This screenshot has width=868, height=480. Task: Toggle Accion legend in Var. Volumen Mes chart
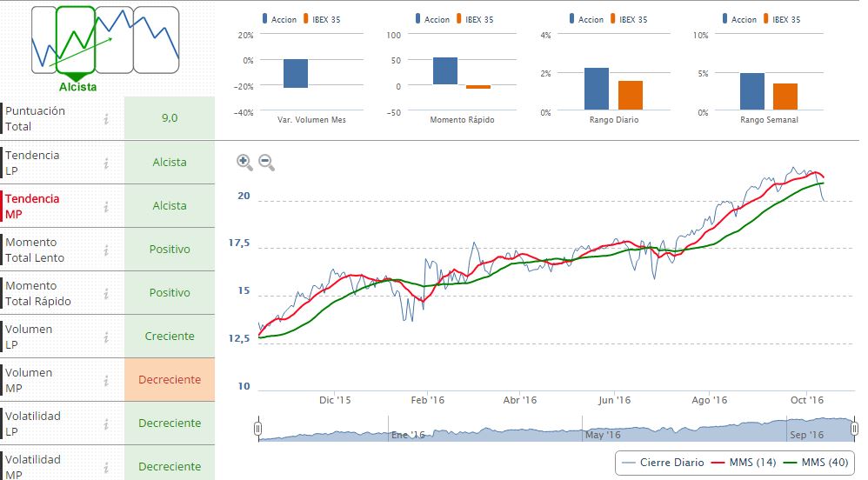277,19
